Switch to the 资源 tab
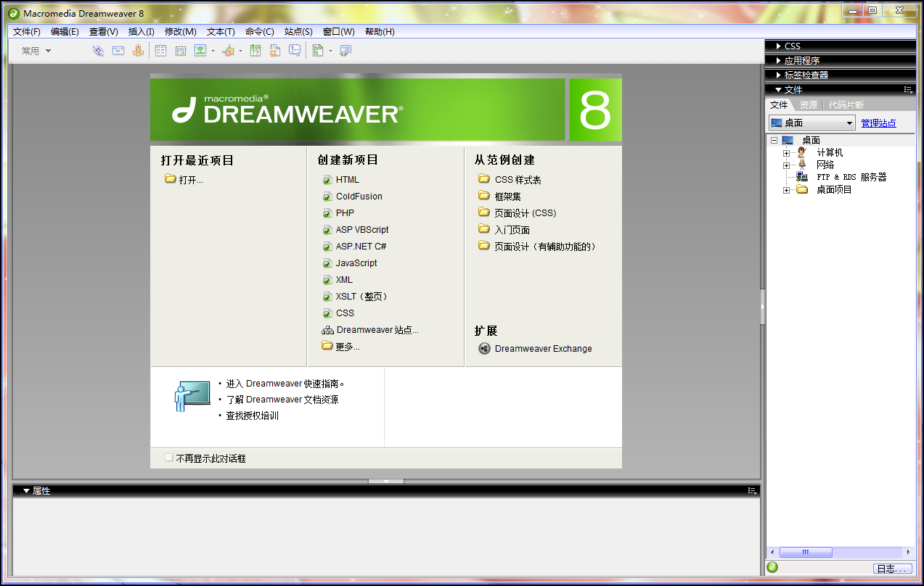Viewport: 924px width, 586px height. coord(808,105)
